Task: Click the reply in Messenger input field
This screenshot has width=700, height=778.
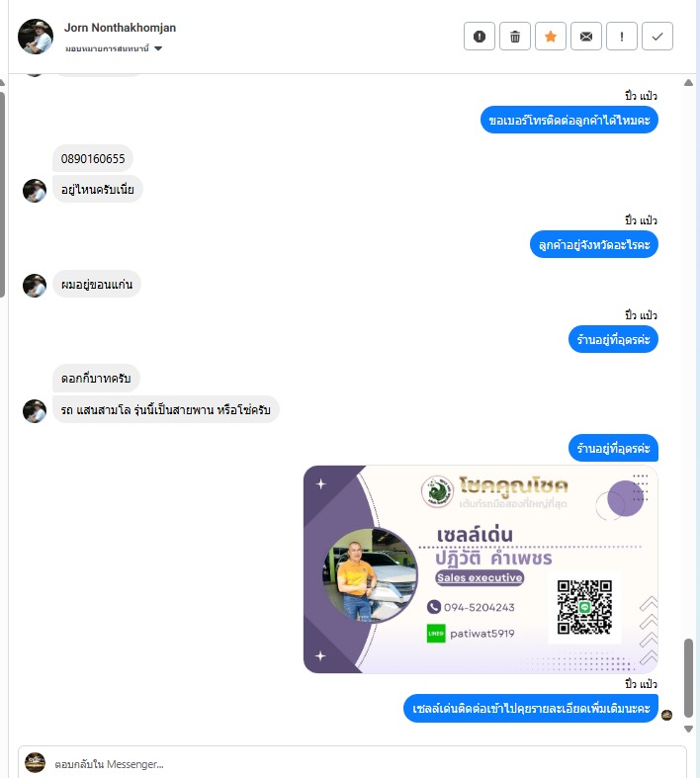Action: 352,763
